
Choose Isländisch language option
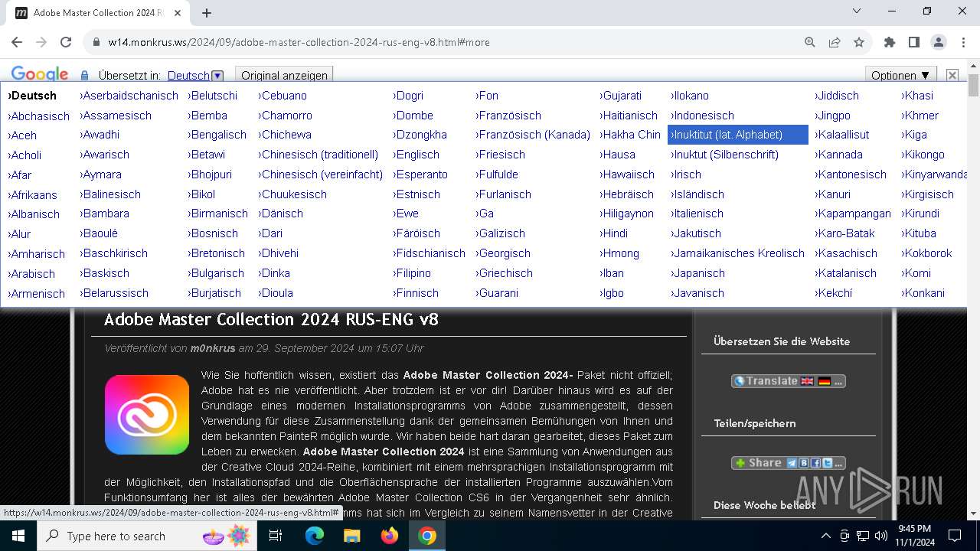tap(697, 194)
